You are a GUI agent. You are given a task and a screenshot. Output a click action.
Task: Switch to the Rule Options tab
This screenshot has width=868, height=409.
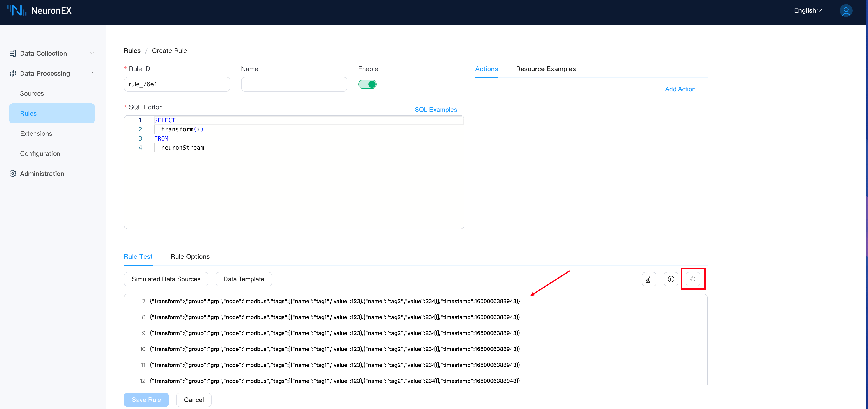(x=190, y=256)
